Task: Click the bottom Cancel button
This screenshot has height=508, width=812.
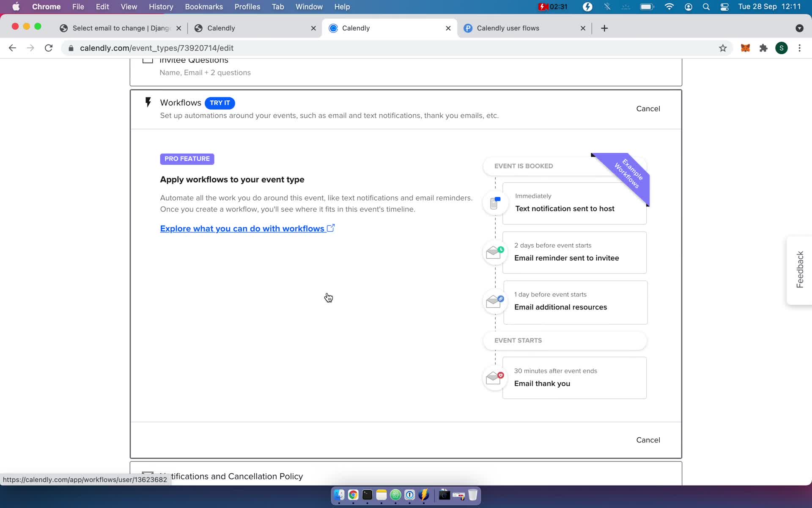Action: click(x=648, y=439)
